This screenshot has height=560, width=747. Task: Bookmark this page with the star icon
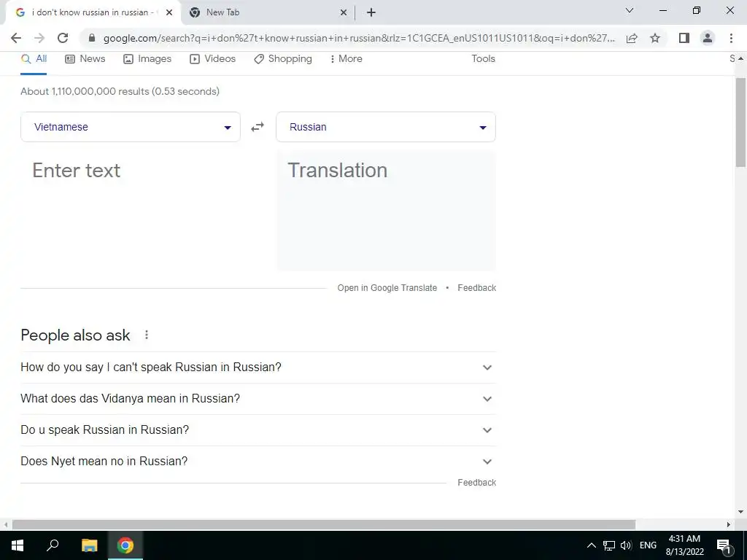point(655,38)
